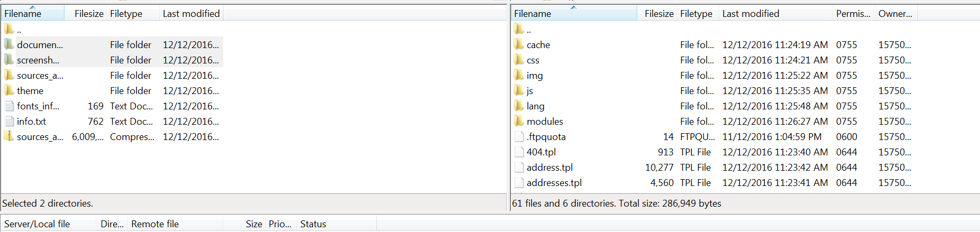Click the modules folder icon
Screen dimensions: 980x232
click(x=519, y=121)
